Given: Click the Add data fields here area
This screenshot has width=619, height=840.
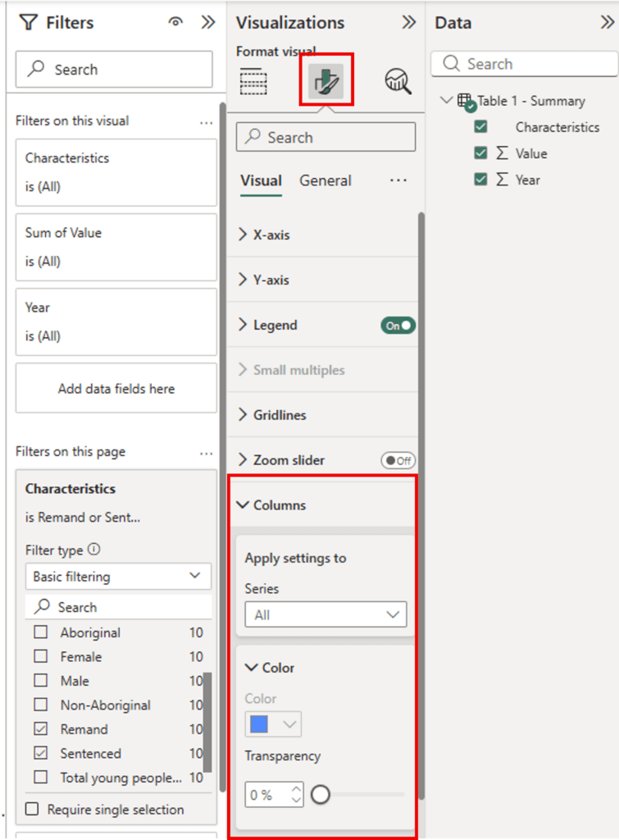Looking at the screenshot, I should pyautogui.click(x=116, y=389).
